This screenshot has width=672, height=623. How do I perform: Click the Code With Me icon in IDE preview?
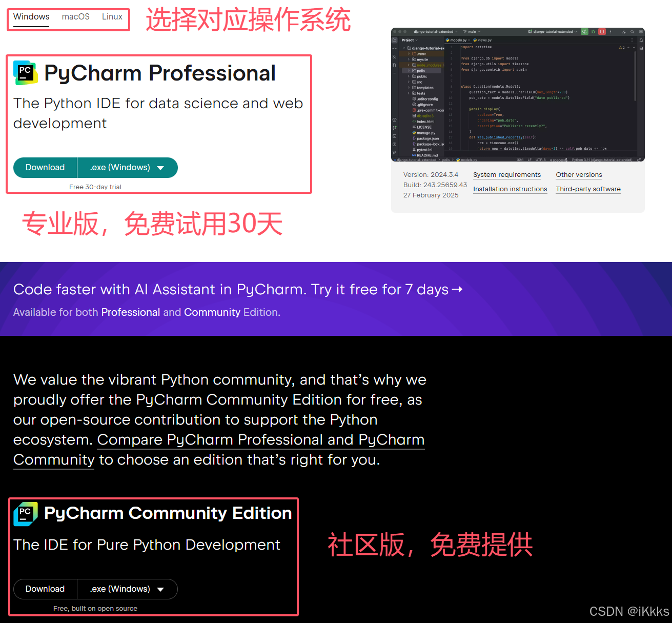coord(624,32)
